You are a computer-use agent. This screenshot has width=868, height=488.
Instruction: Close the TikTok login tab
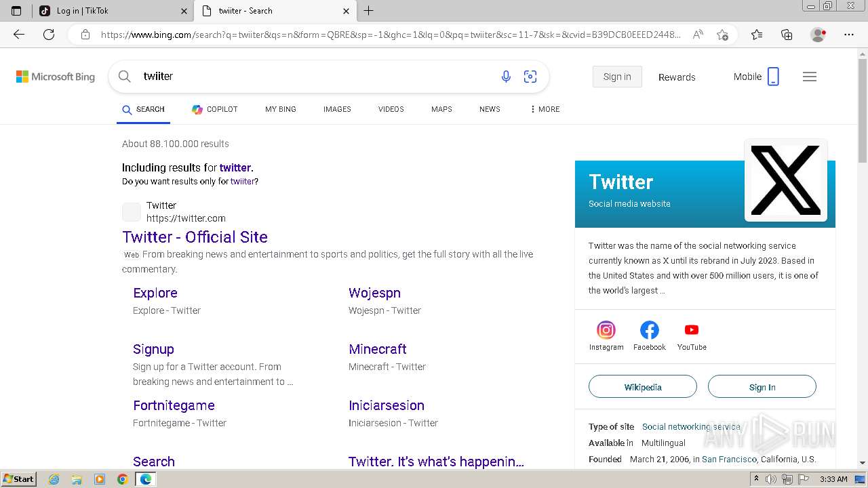184,11
